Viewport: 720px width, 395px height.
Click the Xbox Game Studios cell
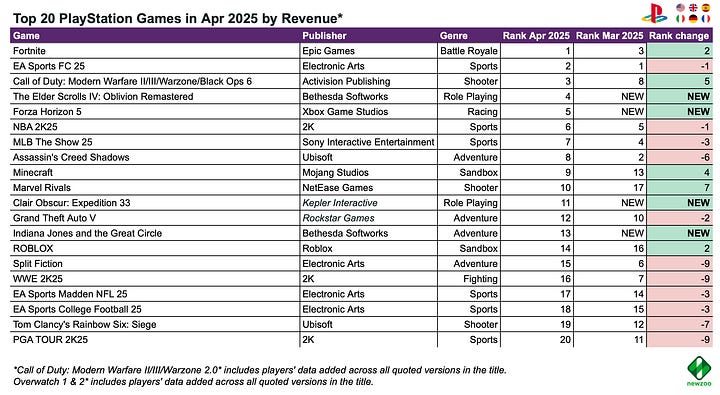click(x=368, y=112)
